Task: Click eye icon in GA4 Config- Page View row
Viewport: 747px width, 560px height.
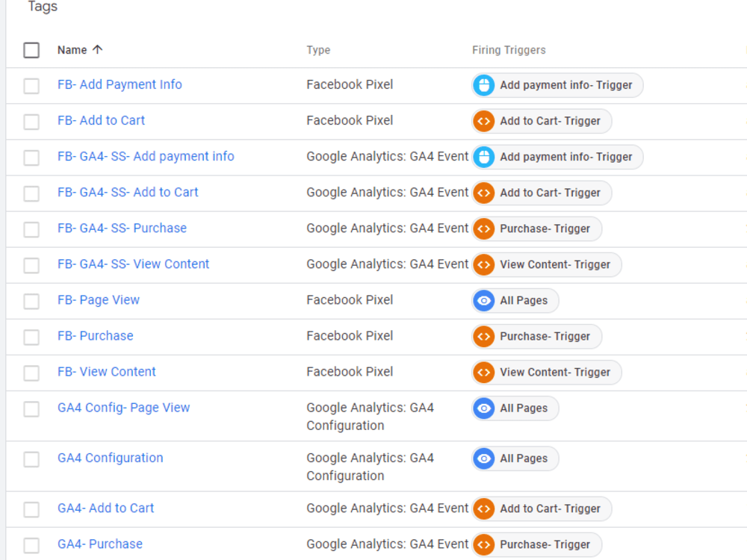Action: 483,408
